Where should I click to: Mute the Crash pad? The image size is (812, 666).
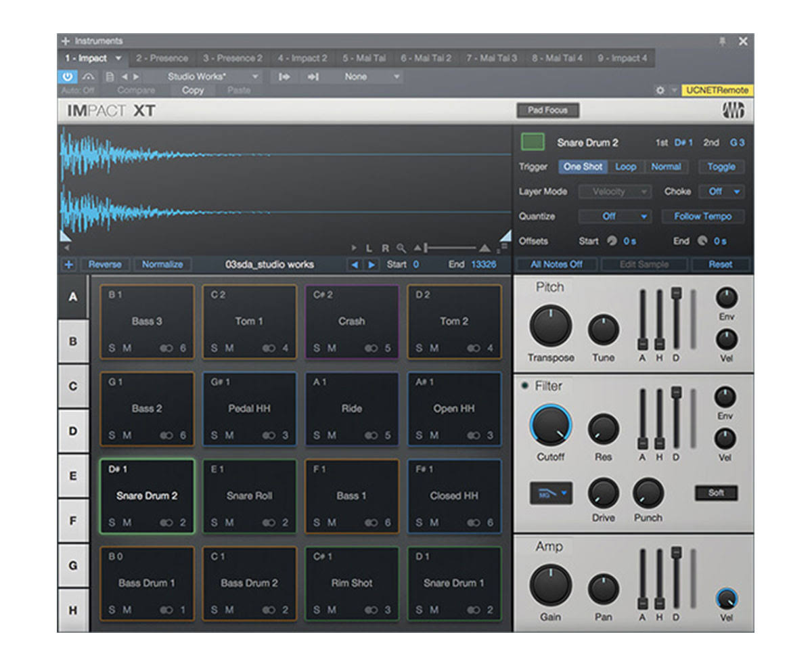tap(332, 349)
